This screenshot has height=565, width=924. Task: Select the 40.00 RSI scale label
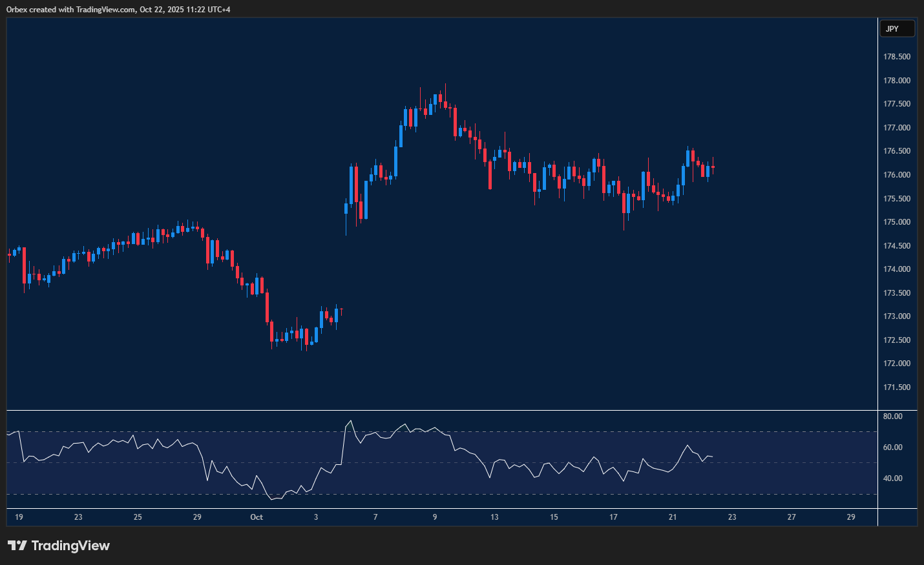pyautogui.click(x=892, y=478)
